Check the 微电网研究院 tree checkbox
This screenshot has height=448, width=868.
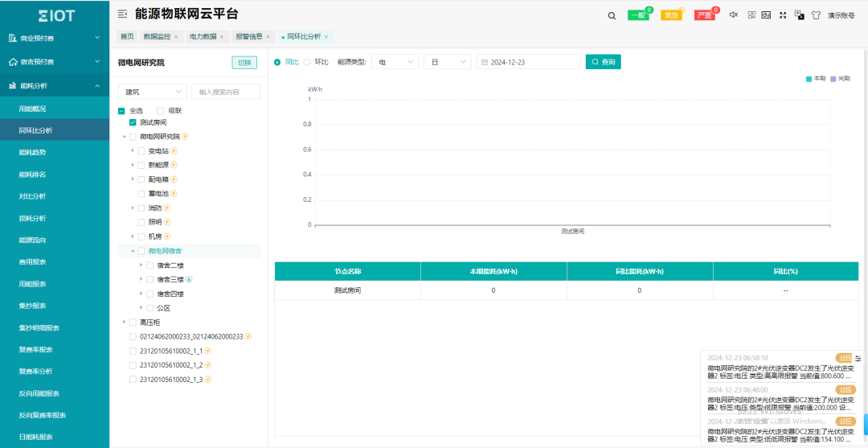(133, 137)
